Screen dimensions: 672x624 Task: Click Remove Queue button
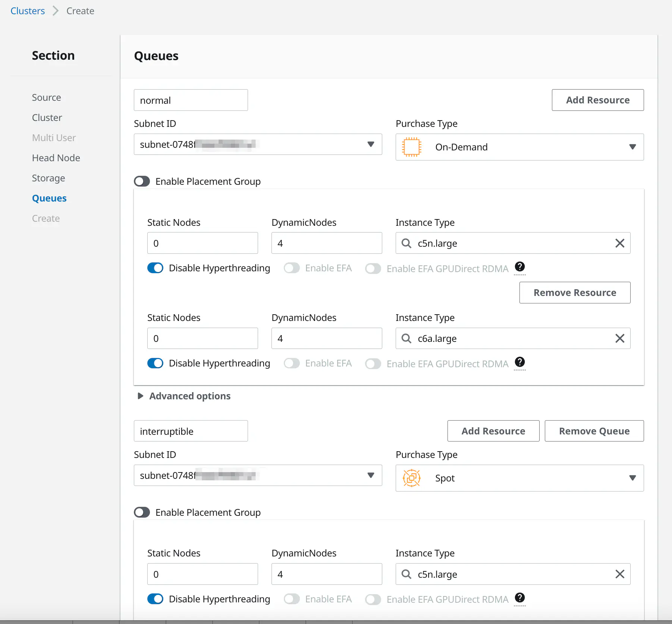pyautogui.click(x=594, y=431)
